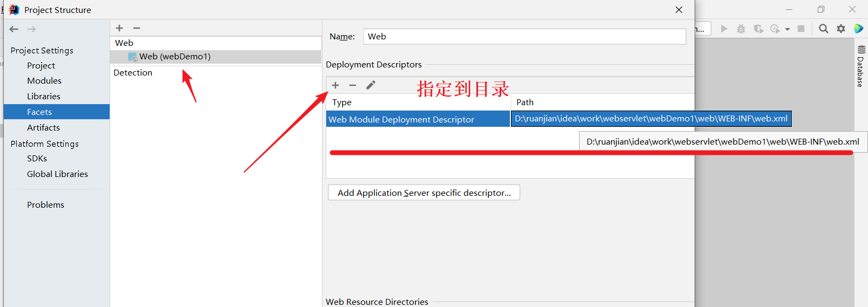Image resolution: width=868 pixels, height=307 pixels.
Task: Open the Modules settings page
Action: 44,80
